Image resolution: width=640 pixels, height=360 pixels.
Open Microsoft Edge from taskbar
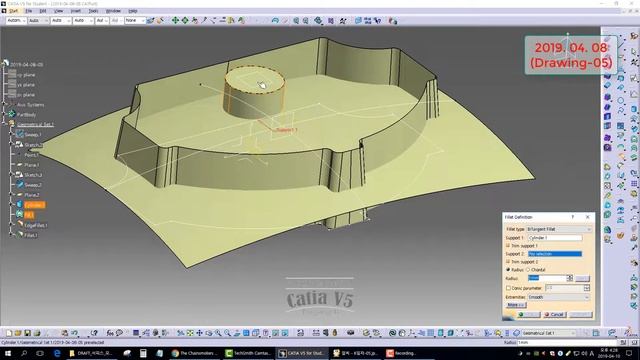tap(57, 353)
